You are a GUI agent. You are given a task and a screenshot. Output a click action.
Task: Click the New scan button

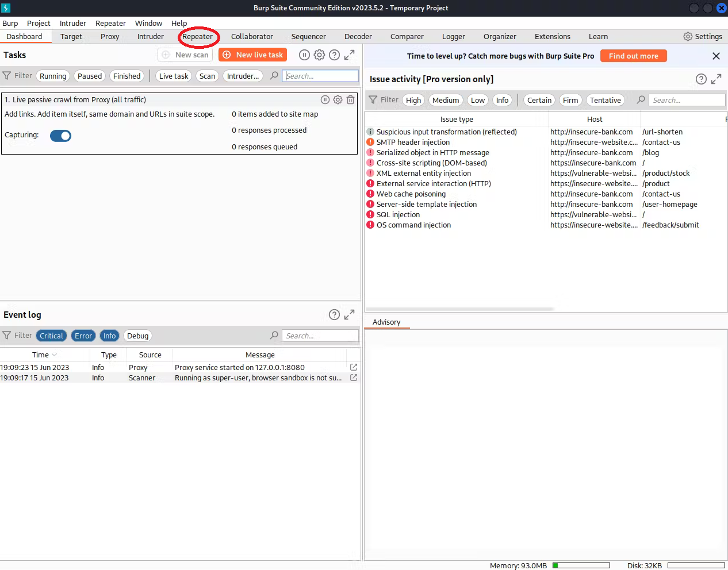click(x=185, y=55)
